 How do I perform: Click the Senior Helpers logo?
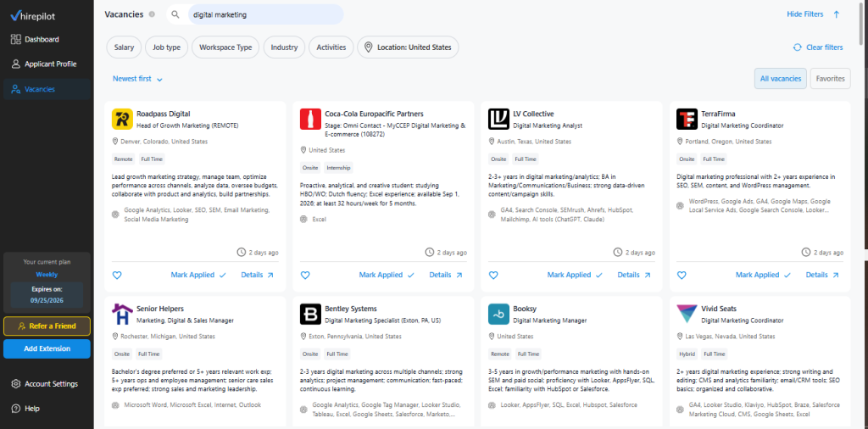click(122, 314)
